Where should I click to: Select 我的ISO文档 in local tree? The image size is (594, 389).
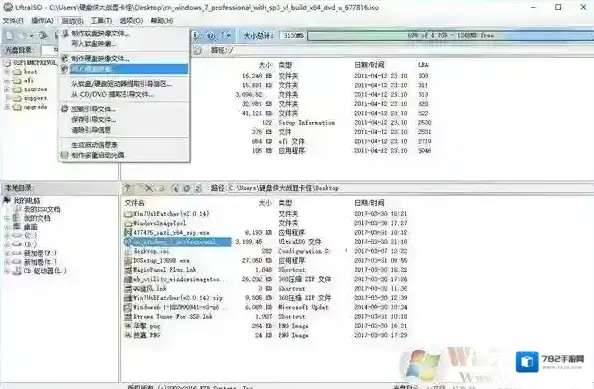pyautogui.click(x=42, y=209)
